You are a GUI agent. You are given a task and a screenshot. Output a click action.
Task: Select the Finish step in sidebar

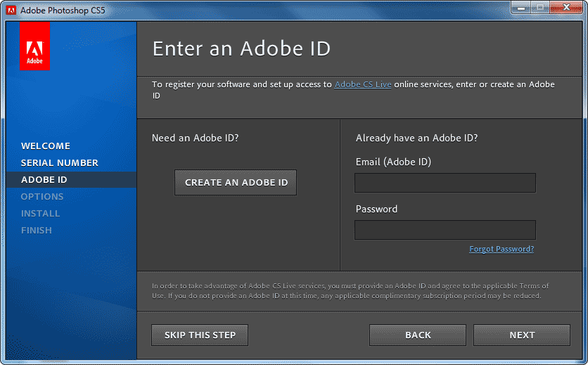37,231
